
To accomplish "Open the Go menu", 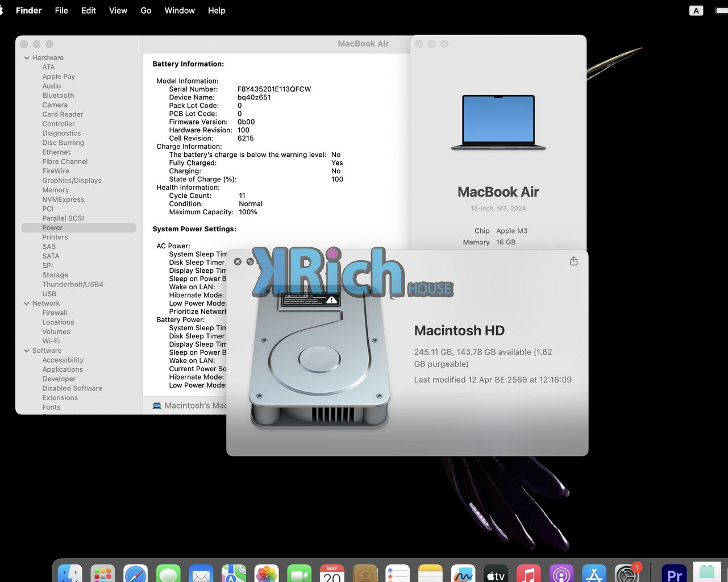I will pyautogui.click(x=146, y=10).
